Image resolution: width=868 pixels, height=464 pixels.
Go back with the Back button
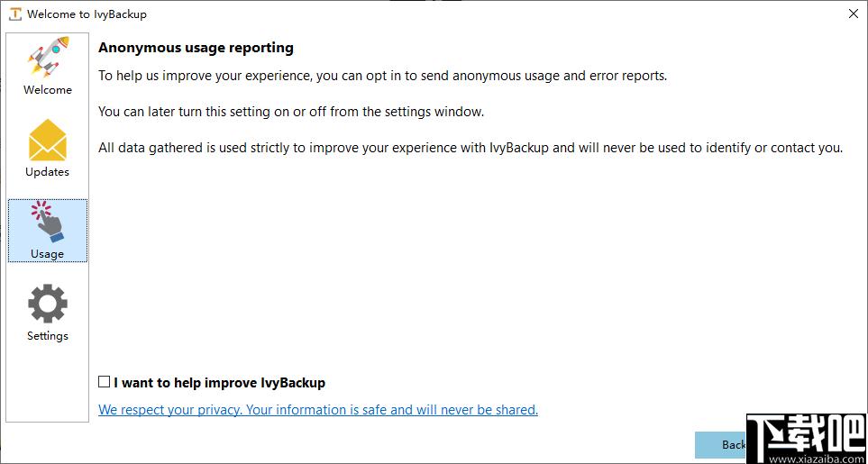[721, 445]
